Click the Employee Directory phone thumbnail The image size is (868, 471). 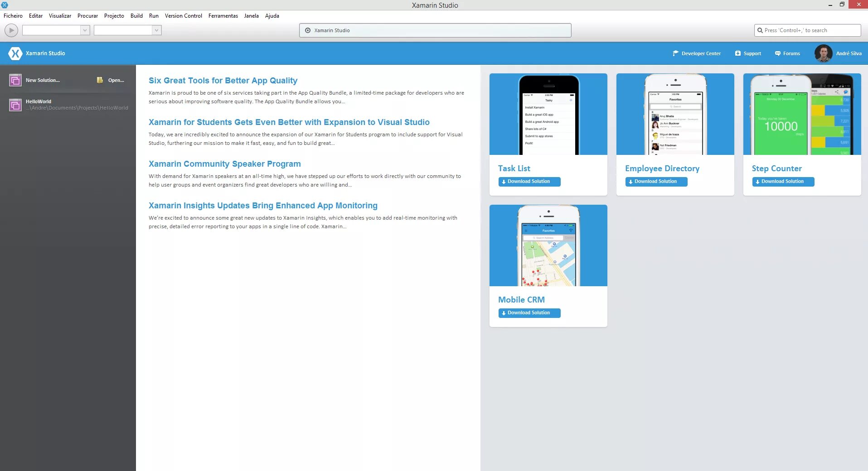pos(675,114)
